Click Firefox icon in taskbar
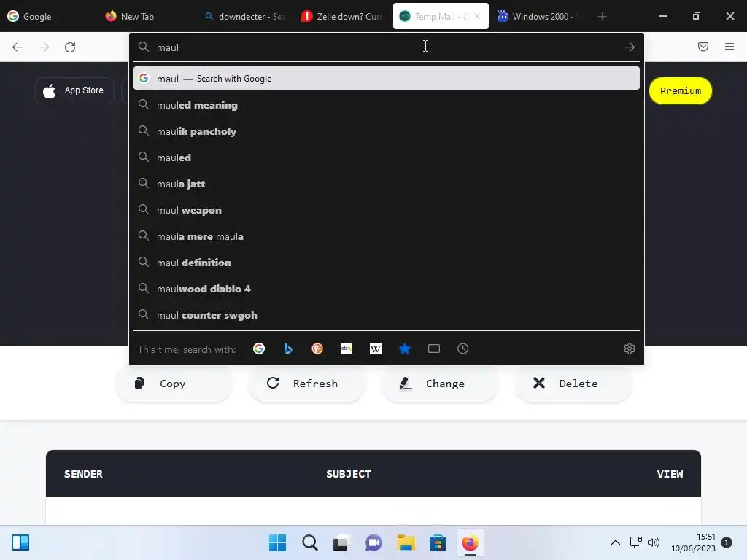Screen dimensions: 747x560 (x=470, y=542)
